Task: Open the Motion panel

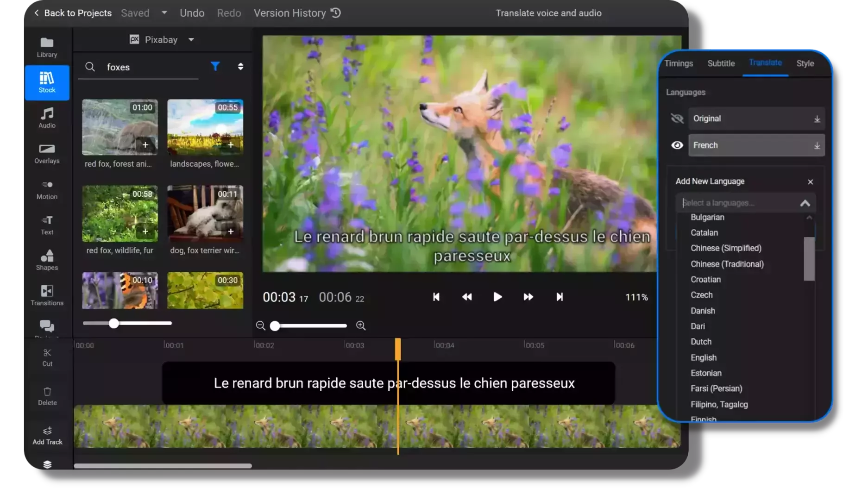Action: (46, 189)
